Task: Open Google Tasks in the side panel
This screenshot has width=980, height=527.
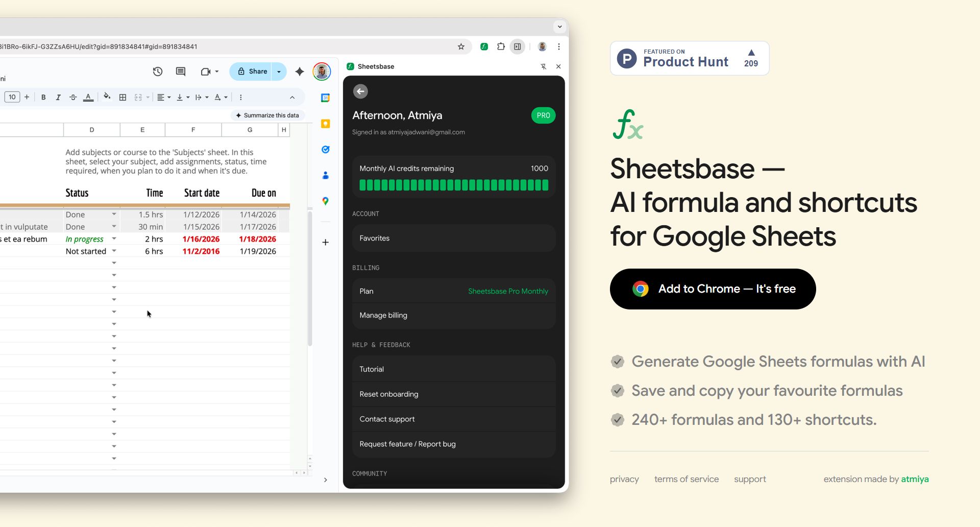Action: click(x=325, y=150)
